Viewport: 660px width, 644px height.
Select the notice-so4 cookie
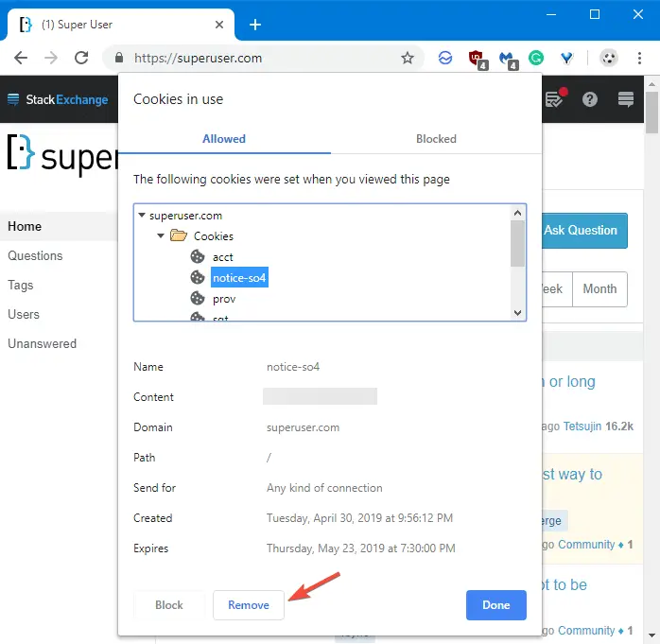pyautogui.click(x=239, y=277)
